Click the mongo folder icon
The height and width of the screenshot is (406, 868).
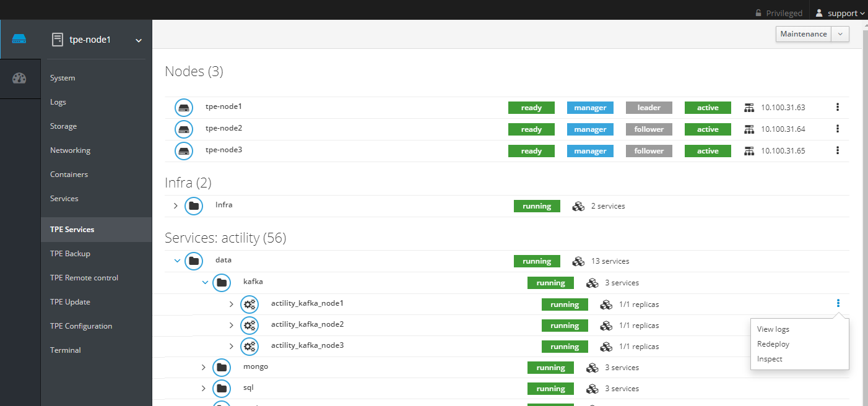click(221, 368)
